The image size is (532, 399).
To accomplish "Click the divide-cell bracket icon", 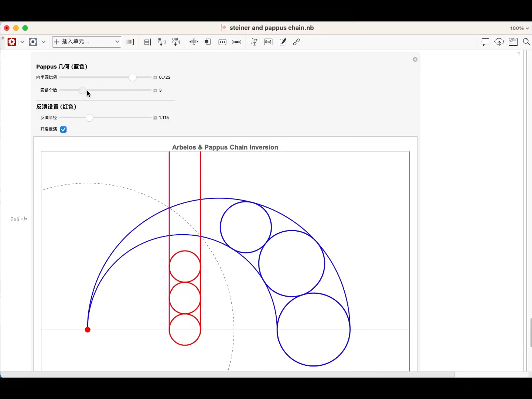I will coord(147,42).
